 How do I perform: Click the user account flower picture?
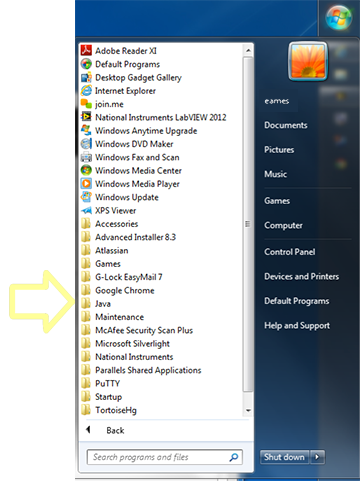tap(308, 61)
